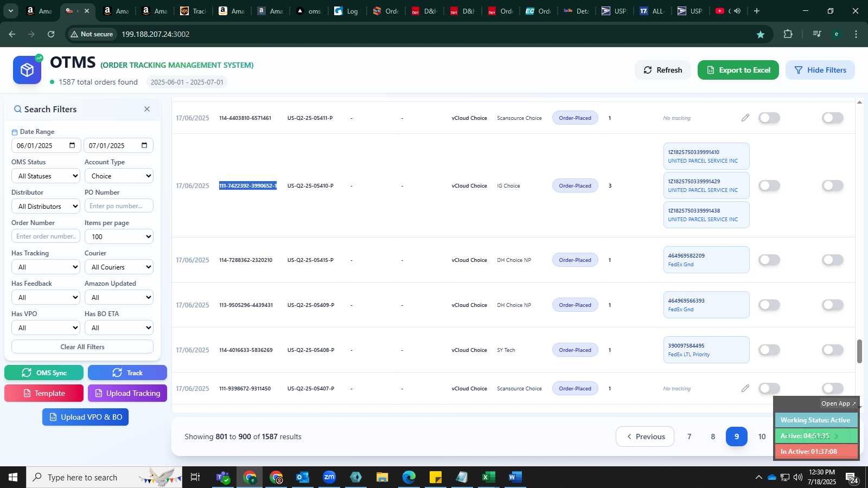Click the media control icon in browser toolbar
The image size is (868, 488).
coord(817,34)
